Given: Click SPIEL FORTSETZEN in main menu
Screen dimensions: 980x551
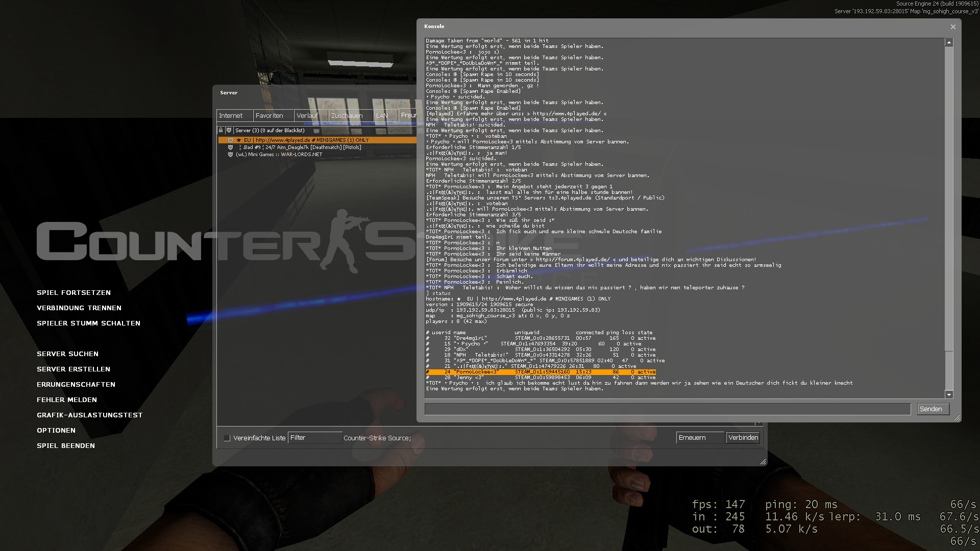Looking at the screenshot, I should (x=73, y=293).
